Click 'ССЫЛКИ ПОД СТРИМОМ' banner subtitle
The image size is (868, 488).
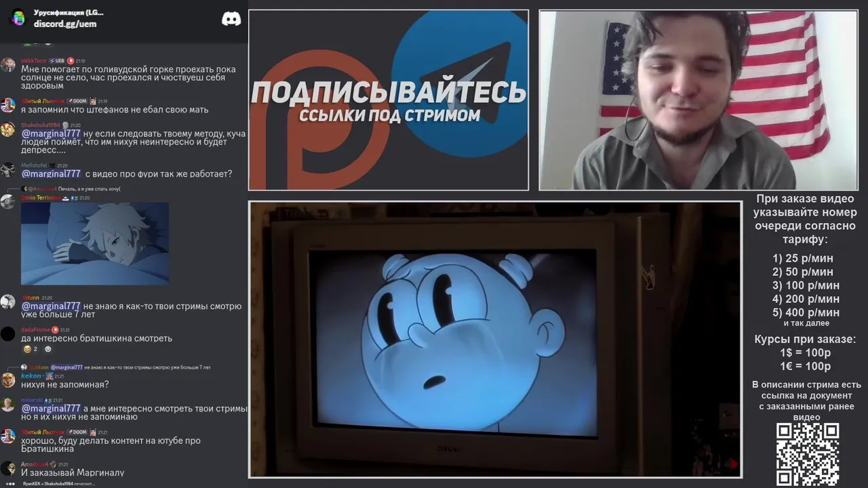coord(389,115)
